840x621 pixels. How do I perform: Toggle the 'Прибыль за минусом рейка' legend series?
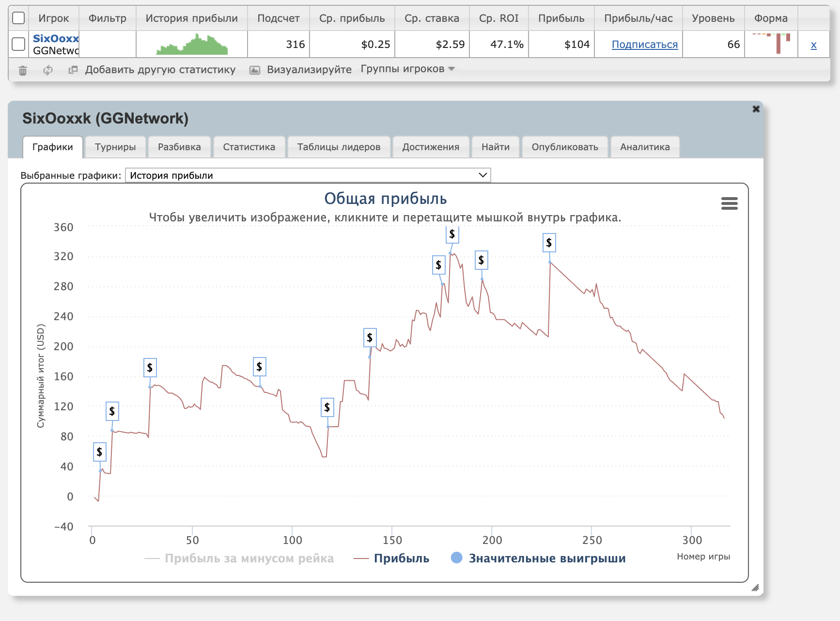point(249,559)
